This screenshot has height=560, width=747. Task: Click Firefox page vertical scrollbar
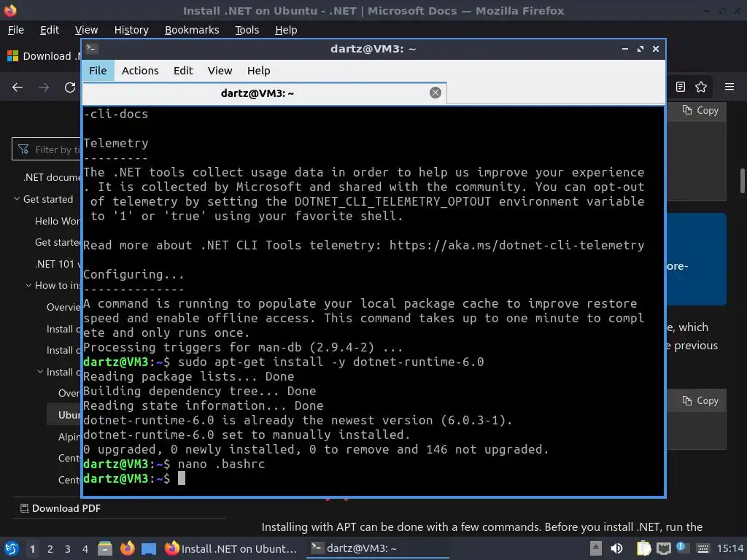pyautogui.click(x=742, y=181)
